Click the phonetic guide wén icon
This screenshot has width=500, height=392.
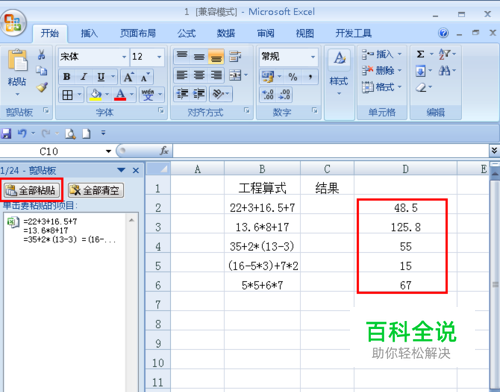[148, 95]
